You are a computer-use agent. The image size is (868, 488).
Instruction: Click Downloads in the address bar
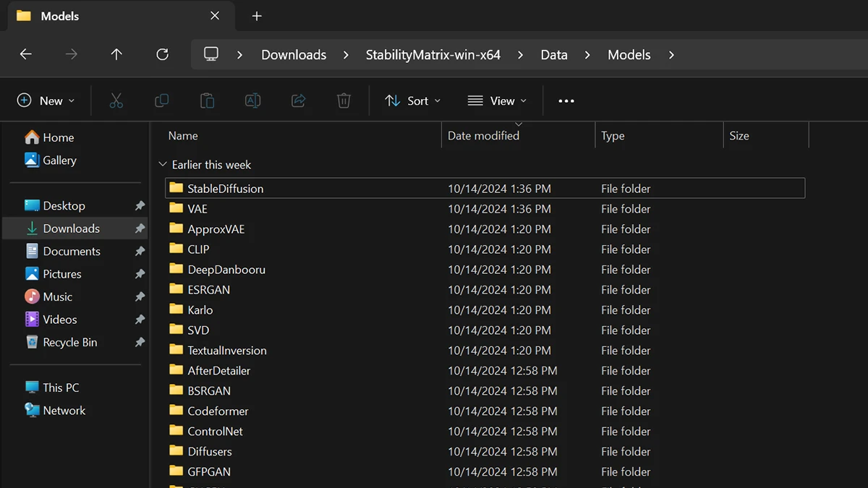(294, 55)
